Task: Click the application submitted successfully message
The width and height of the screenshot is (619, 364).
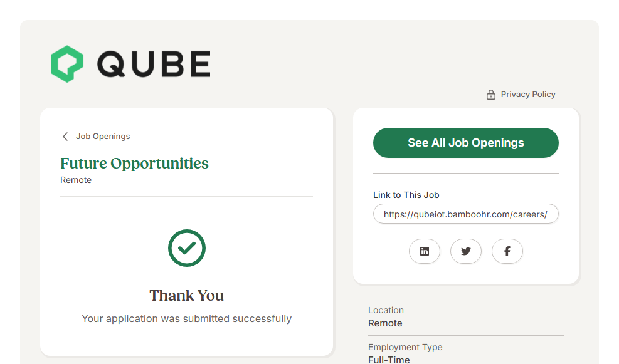Action: pos(186,319)
